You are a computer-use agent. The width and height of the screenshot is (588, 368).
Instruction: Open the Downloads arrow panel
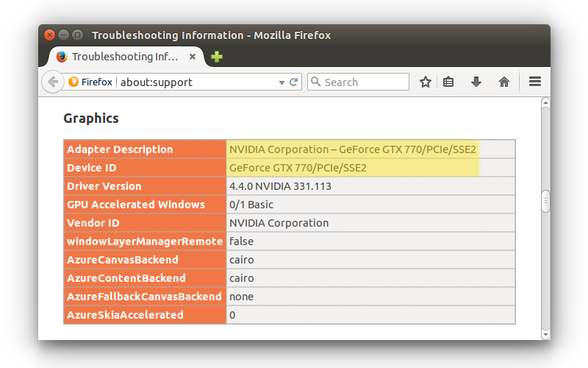[x=476, y=82]
